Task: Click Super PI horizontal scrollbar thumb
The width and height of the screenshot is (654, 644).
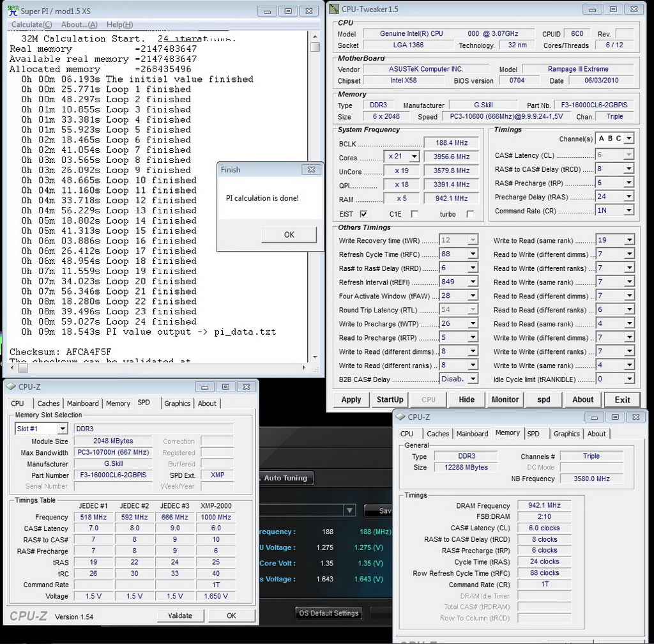Action: pos(23,368)
